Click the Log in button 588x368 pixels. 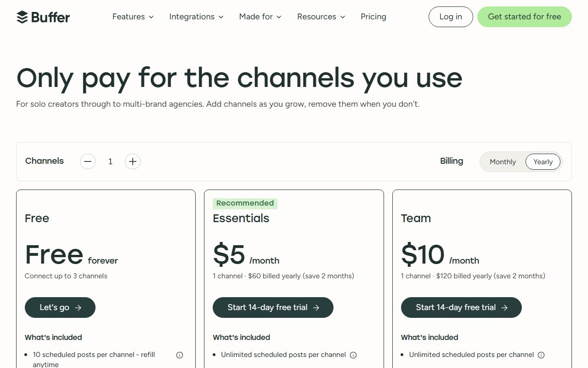click(451, 17)
